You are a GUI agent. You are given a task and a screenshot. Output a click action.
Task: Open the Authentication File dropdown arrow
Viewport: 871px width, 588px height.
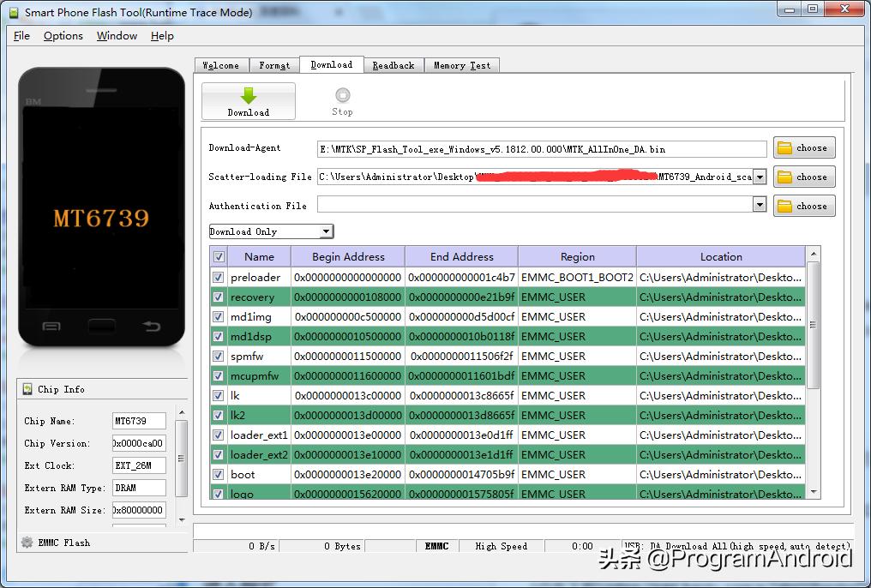pos(758,206)
